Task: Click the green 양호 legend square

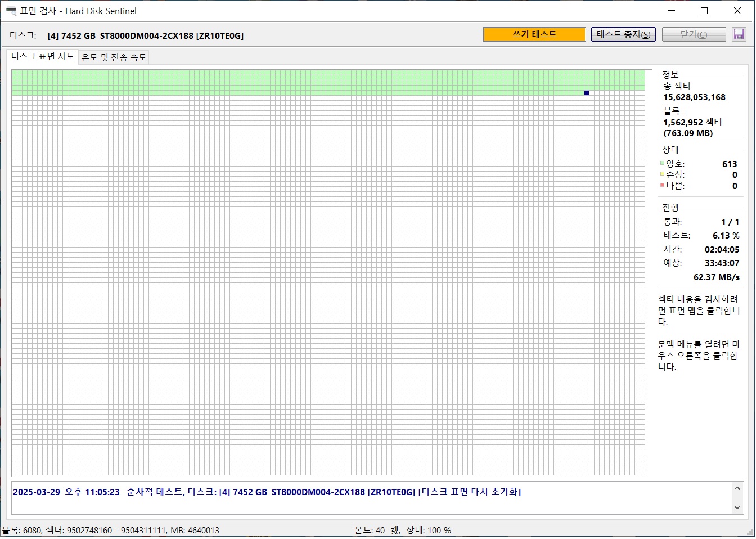Action: (663, 164)
